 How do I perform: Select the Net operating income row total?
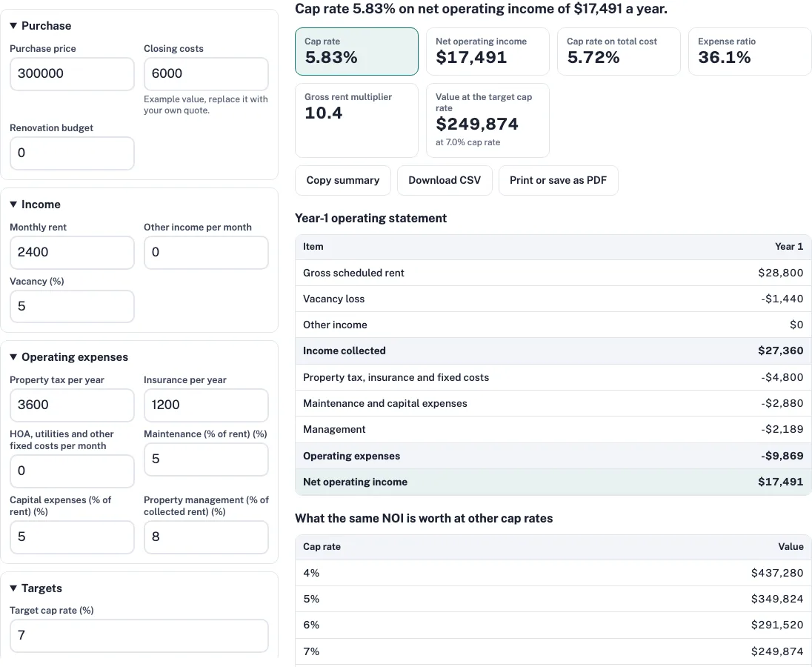(780, 482)
